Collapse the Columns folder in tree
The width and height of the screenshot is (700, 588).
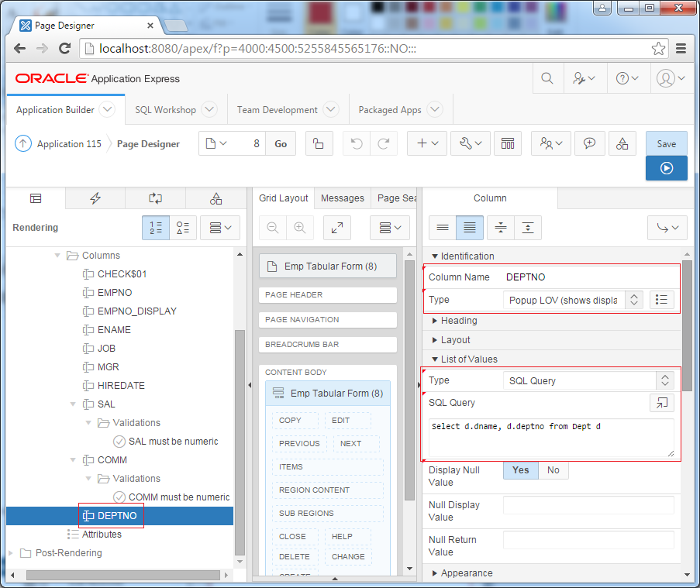tap(57, 255)
